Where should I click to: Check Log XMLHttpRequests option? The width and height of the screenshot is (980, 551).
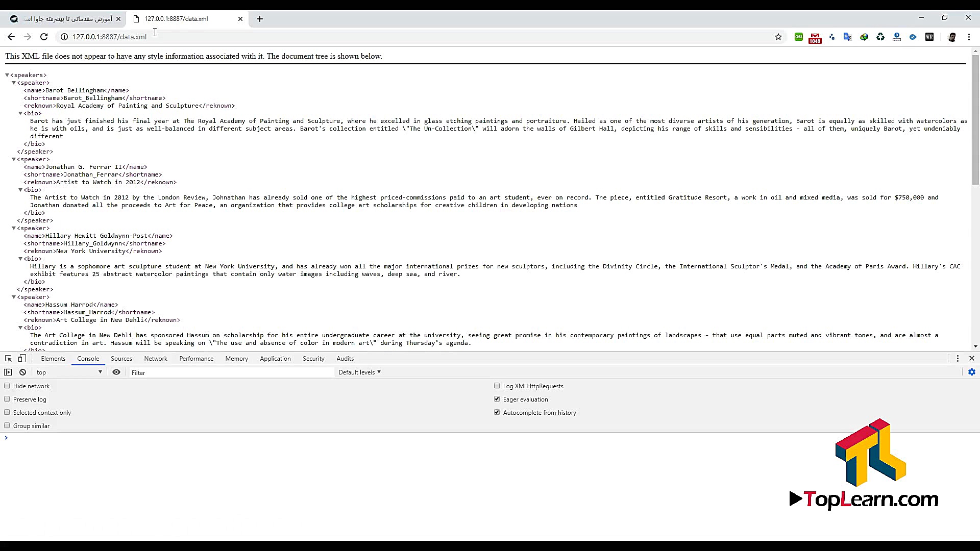click(x=497, y=385)
